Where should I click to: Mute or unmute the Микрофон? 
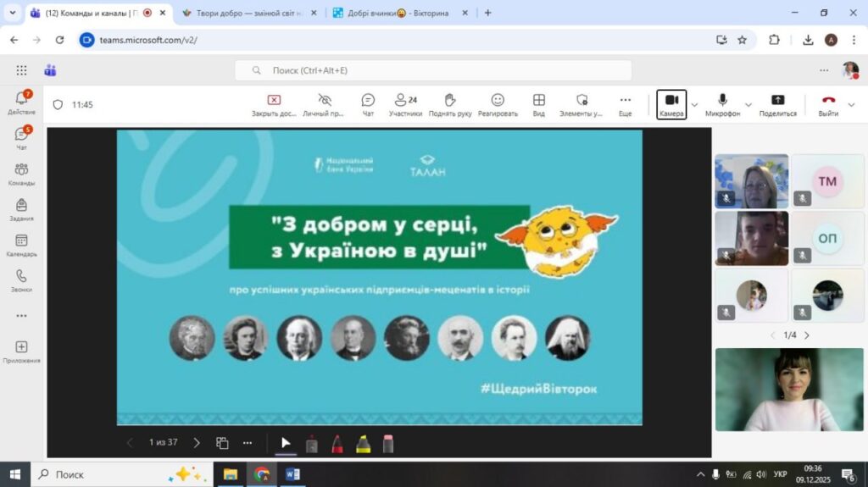coord(722,104)
